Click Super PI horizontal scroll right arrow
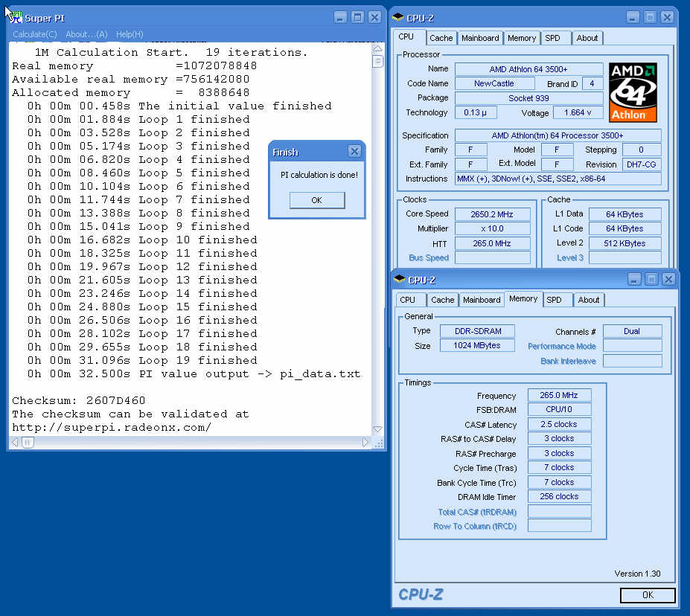Viewport: 690px width, 616px height. 365,443
